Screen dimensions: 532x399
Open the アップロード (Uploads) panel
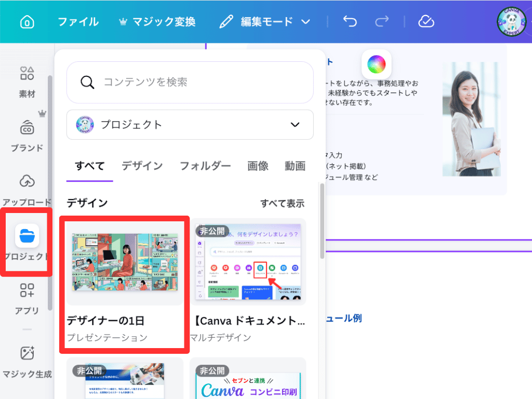click(x=26, y=188)
